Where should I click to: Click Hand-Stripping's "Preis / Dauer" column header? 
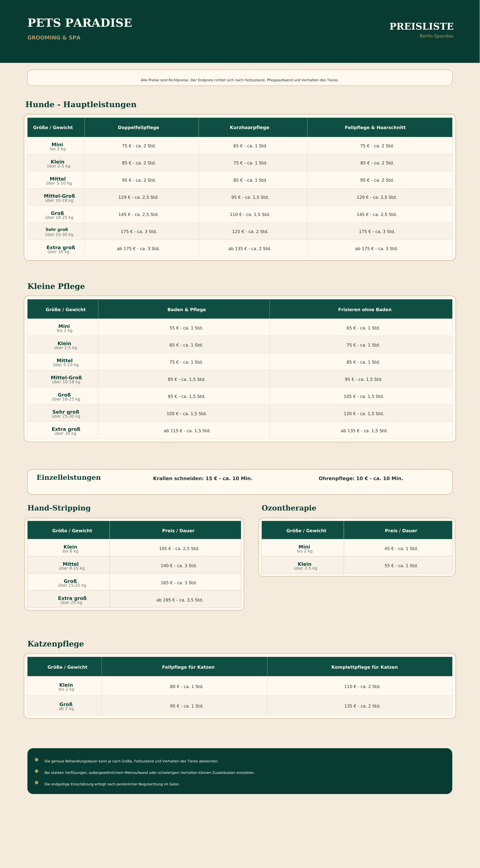[178, 531]
